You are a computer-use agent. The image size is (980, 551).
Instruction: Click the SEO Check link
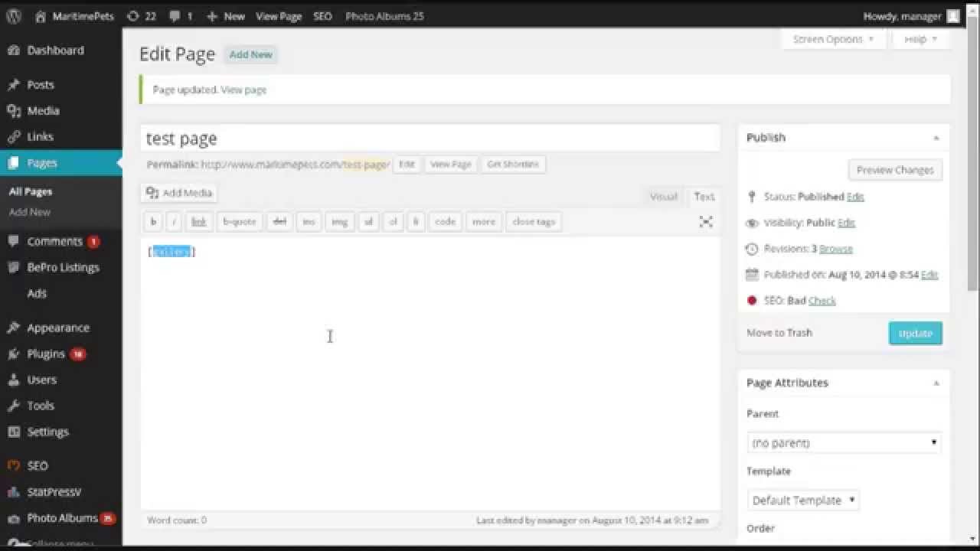tap(822, 301)
